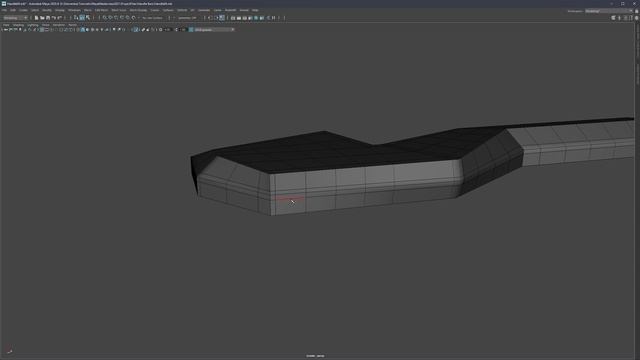Viewport: 640px width, 360px height.
Task: Toggle Snap to points
Action: [x=116, y=18]
